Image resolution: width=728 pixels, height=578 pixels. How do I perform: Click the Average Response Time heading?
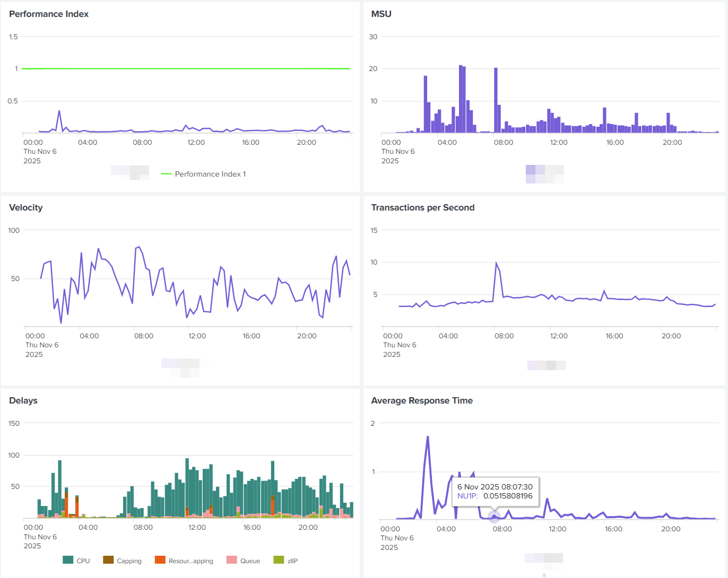click(422, 401)
